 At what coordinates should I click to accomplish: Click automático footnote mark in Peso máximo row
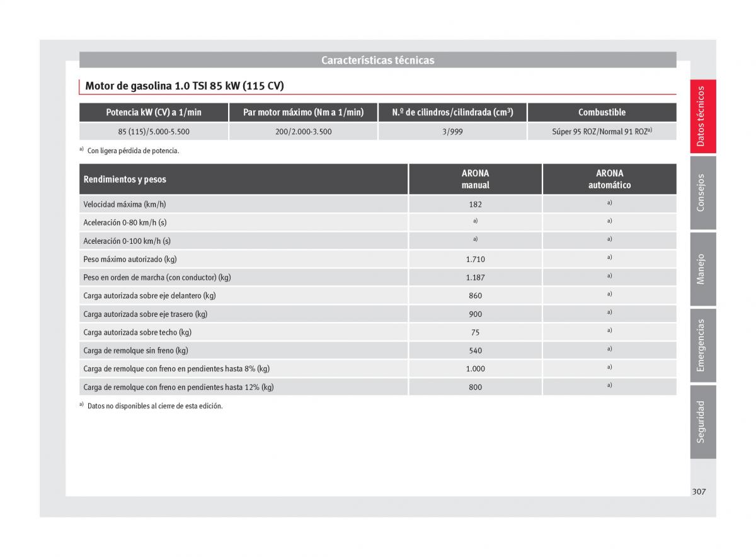[609, 258]
